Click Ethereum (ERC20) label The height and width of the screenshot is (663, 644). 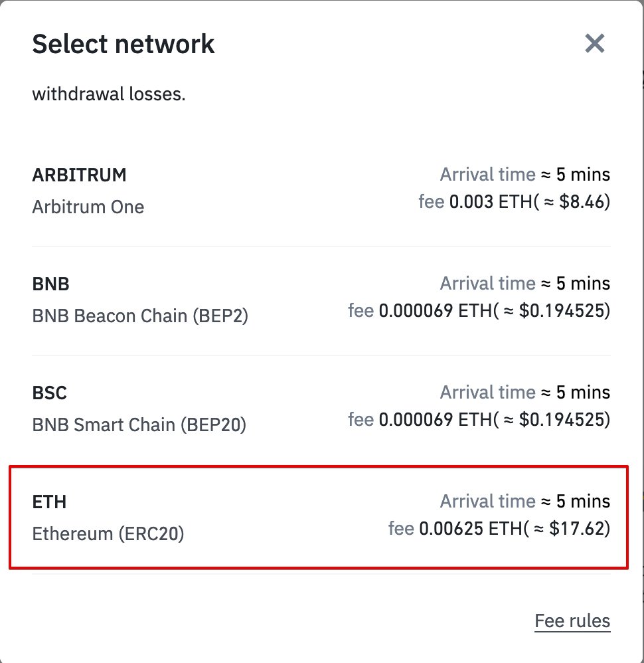(x=108, y=533)
